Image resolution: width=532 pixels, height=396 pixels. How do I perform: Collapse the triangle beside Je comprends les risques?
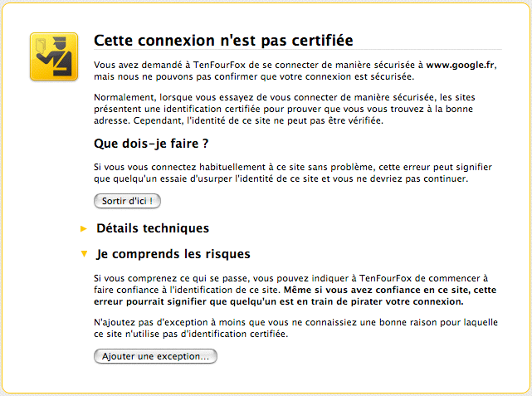pos(84,254)
